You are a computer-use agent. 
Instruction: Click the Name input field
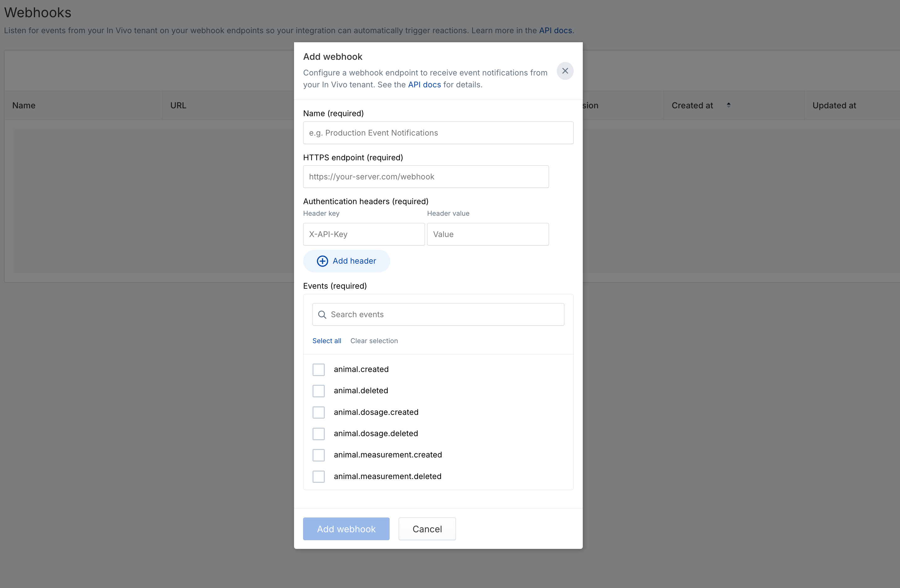click(438, 133)
